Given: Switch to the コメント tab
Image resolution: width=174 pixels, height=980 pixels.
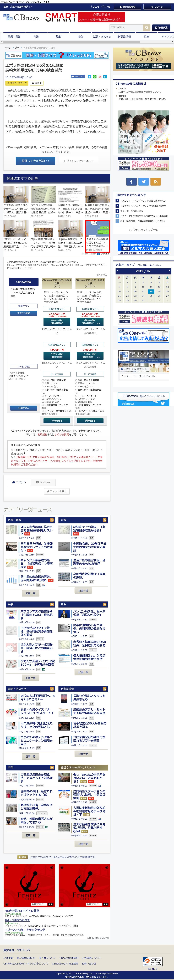Looking at the screenshot, I should click(19, 482).
